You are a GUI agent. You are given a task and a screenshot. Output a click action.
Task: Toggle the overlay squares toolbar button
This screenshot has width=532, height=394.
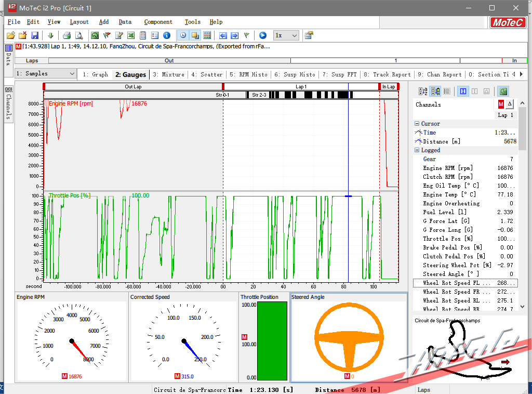click(x=195, y=35)
